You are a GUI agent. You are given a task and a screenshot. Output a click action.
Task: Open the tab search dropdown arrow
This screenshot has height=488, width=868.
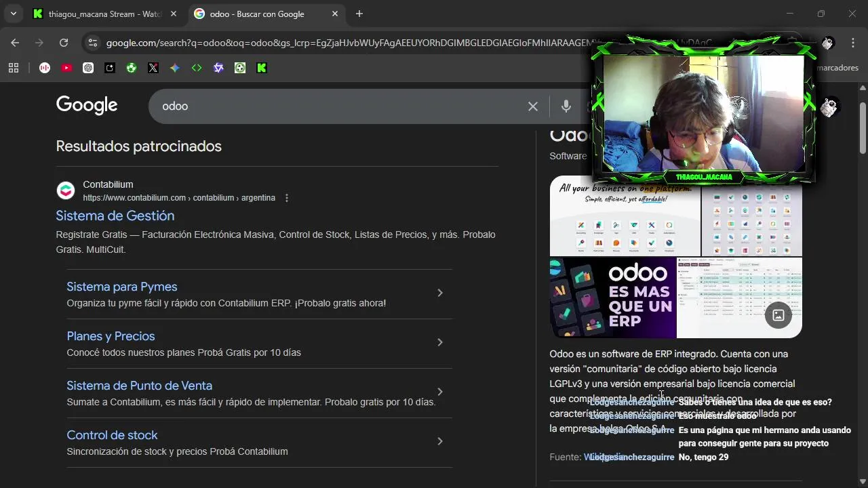pos(13,14)
